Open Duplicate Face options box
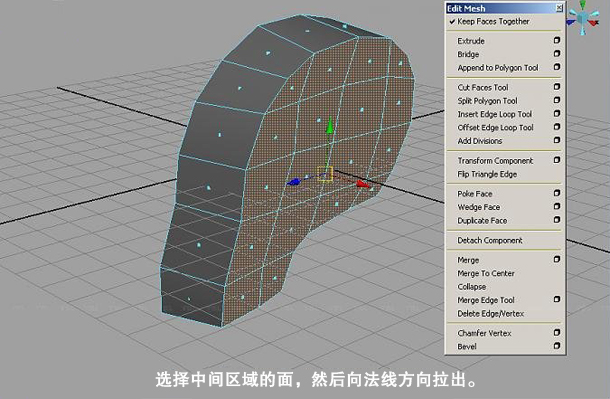 (557, 220)
